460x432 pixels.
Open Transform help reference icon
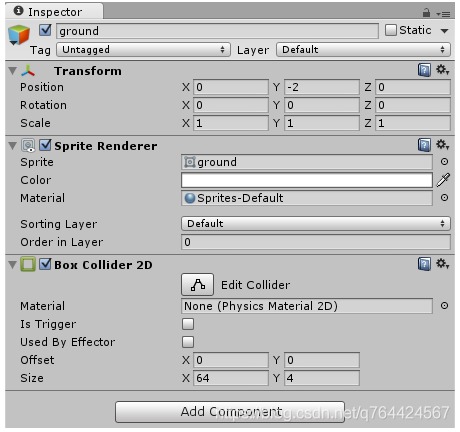424,70
